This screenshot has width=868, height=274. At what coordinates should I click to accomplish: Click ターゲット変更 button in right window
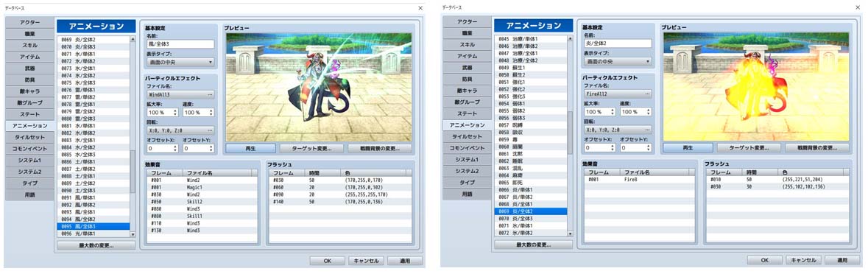coord(749,148)
